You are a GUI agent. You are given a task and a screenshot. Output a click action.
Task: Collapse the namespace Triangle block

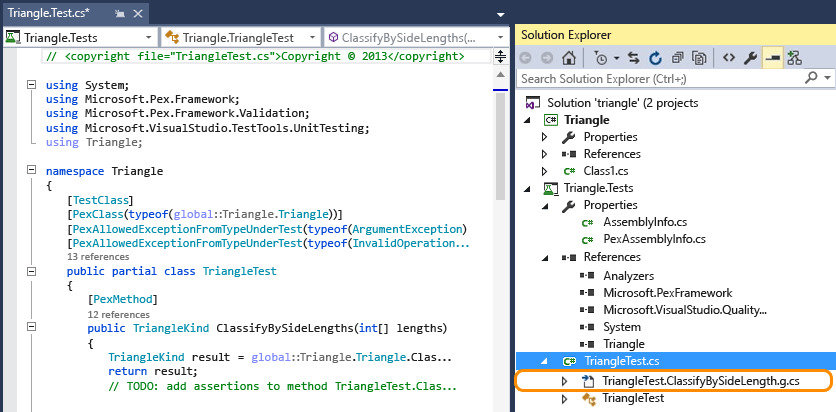point(31,170)
